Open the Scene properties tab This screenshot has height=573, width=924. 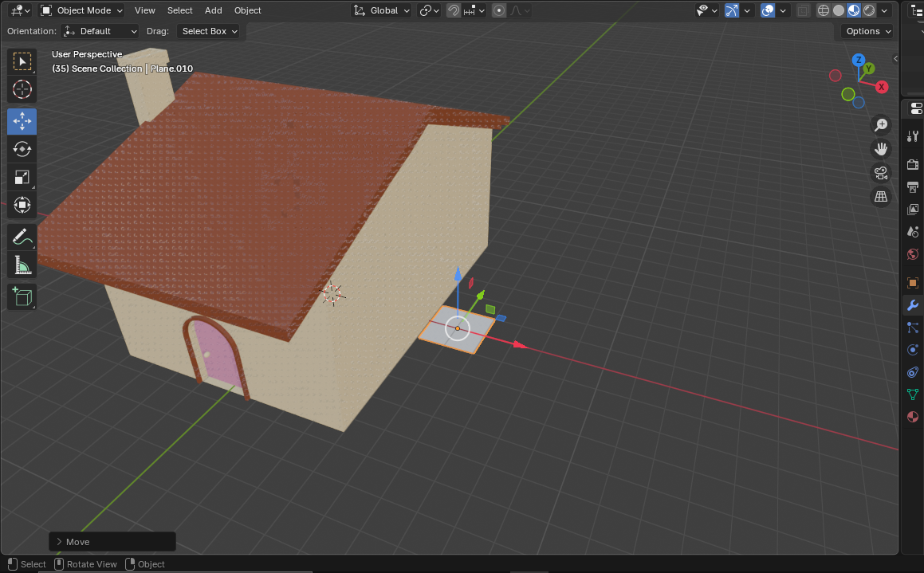point(913,232)
